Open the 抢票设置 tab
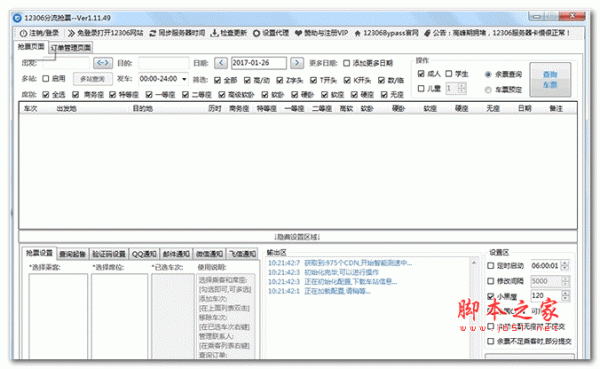 [x=39, y=253]
